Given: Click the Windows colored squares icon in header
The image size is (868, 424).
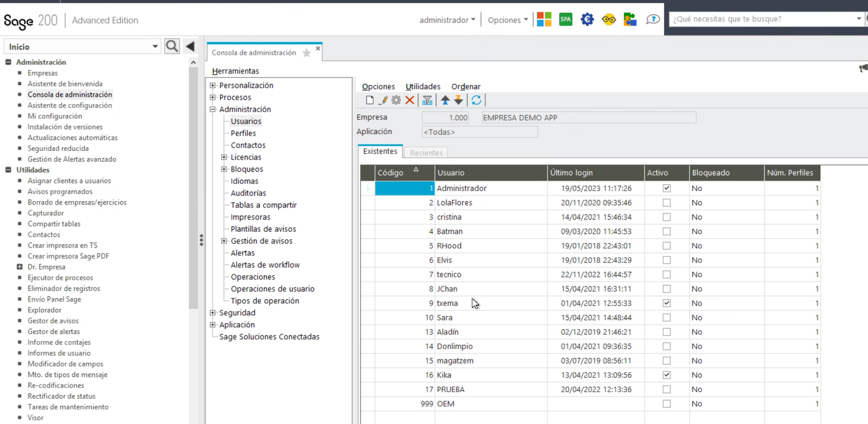Looking at the screenshot, I should click(x=544, y=20).
